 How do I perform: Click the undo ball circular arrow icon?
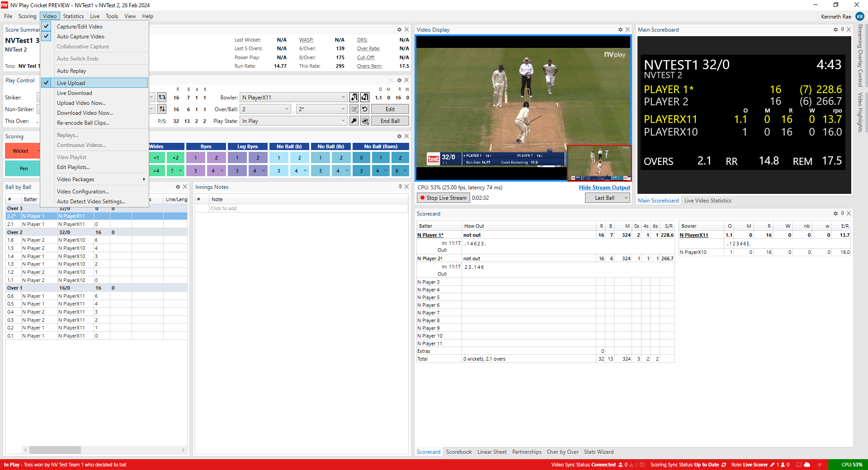[365, 109]
